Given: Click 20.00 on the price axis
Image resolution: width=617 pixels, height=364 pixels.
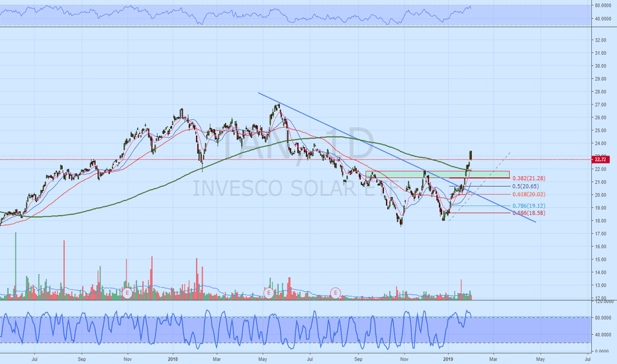Looking at the screenshot, I should click(x=600, y=195).
